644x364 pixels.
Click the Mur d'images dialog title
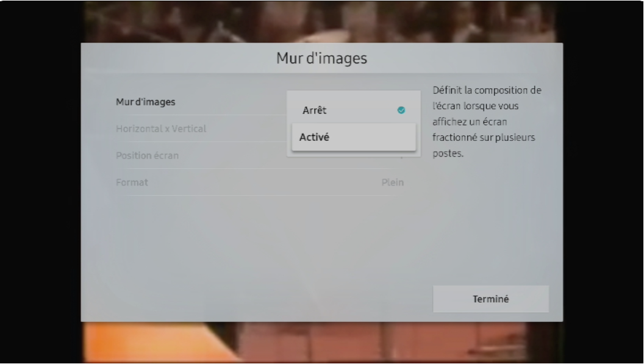coord(321,59)
